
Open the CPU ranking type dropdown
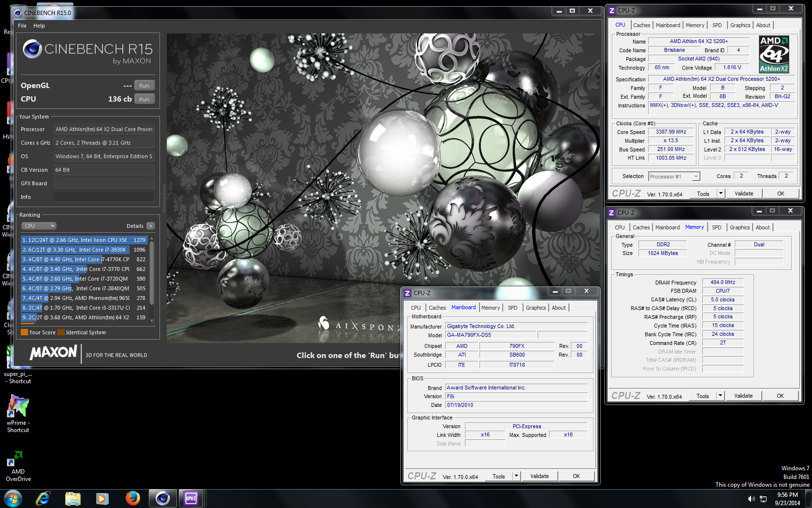pos(39,226)
